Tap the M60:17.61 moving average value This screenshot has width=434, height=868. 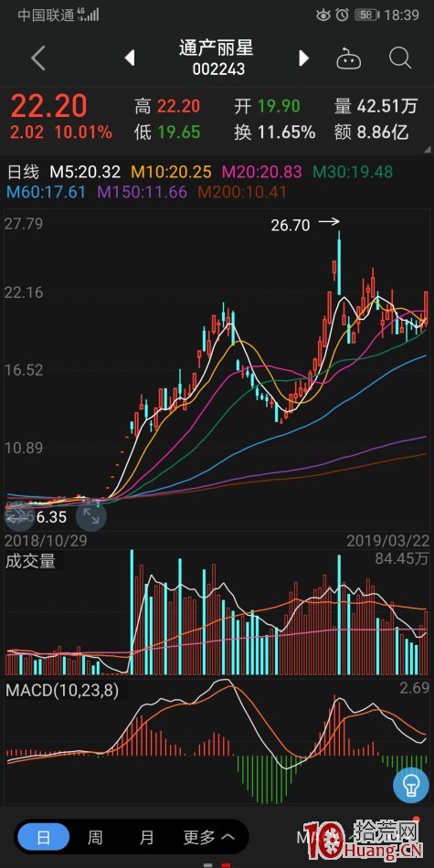tap(47, 192)
